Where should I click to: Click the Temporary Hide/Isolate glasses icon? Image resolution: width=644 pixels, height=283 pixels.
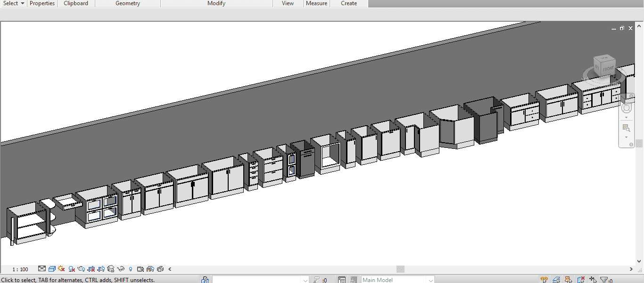pyautogui.click(x=120, y=269)
